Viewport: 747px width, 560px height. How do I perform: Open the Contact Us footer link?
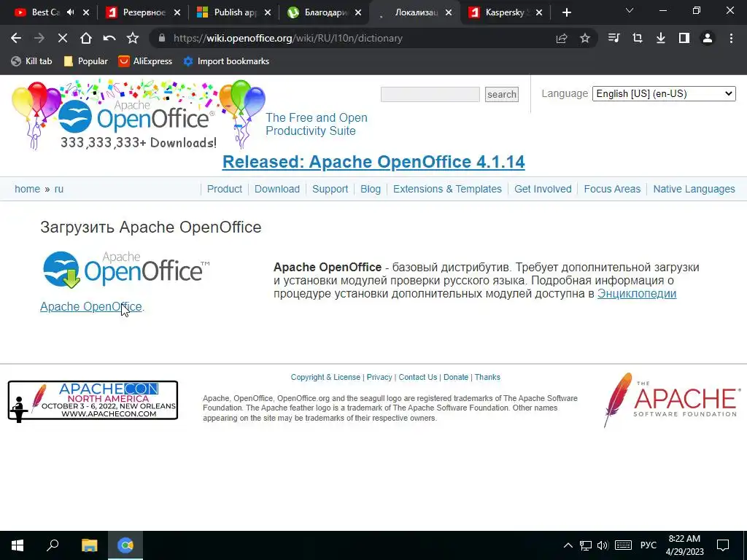(418, 377)
